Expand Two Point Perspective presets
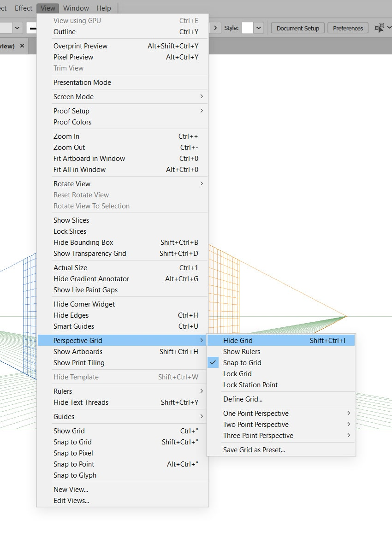Viewport: 392px width, 544px height. coord(281,424)
